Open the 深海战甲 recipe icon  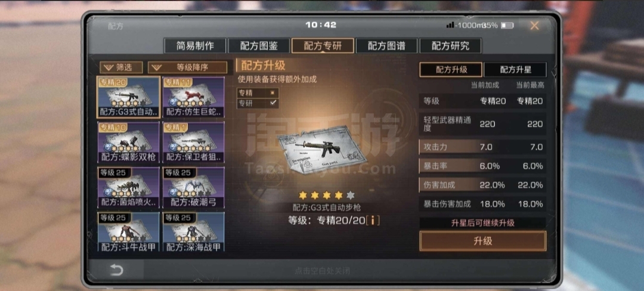tap(193, 231)
